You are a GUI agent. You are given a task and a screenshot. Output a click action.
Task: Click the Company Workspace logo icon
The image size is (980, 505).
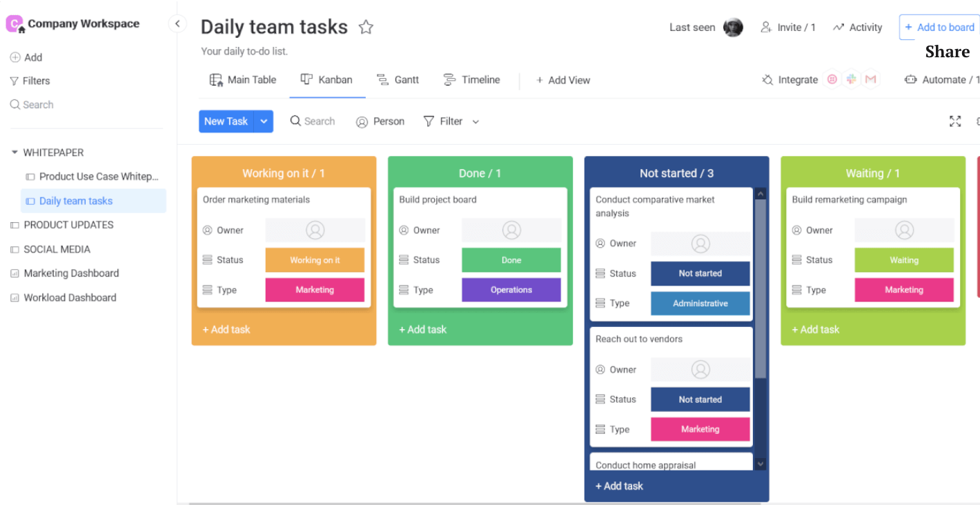14,24
